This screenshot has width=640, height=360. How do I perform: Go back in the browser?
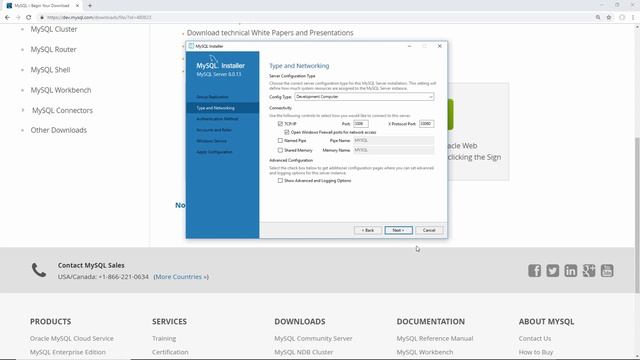(7, 18)
